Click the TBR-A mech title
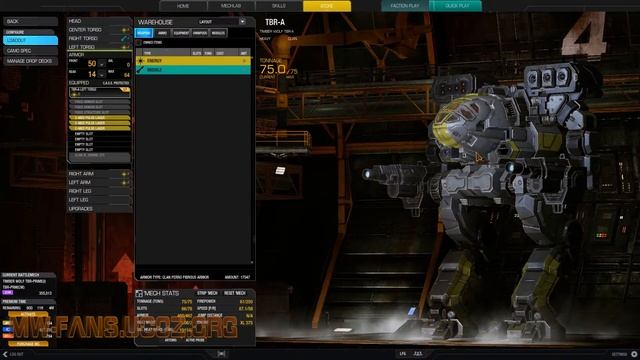The image size is (640, 360). pyautogui.click(x=275, y=22)
